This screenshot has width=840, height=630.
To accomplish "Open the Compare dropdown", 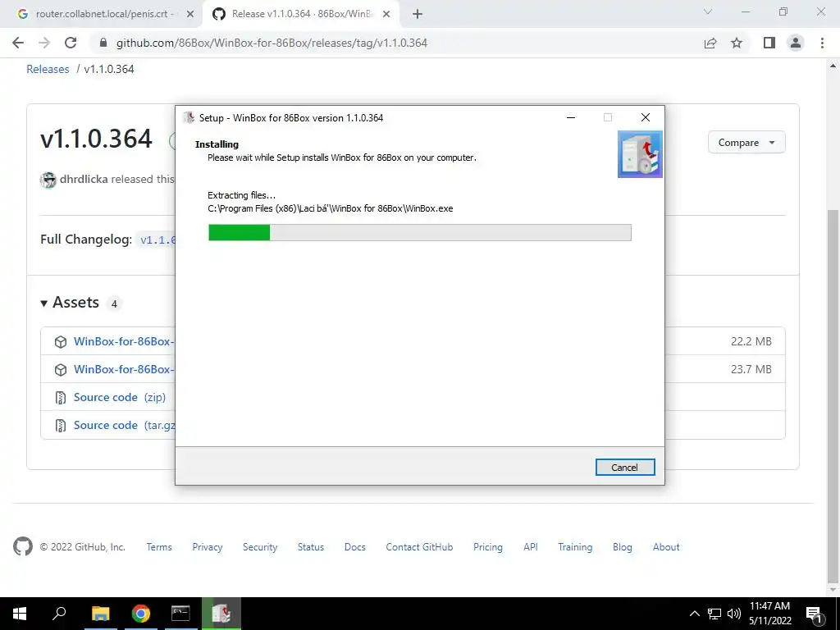I will click(x=746, y=143).
